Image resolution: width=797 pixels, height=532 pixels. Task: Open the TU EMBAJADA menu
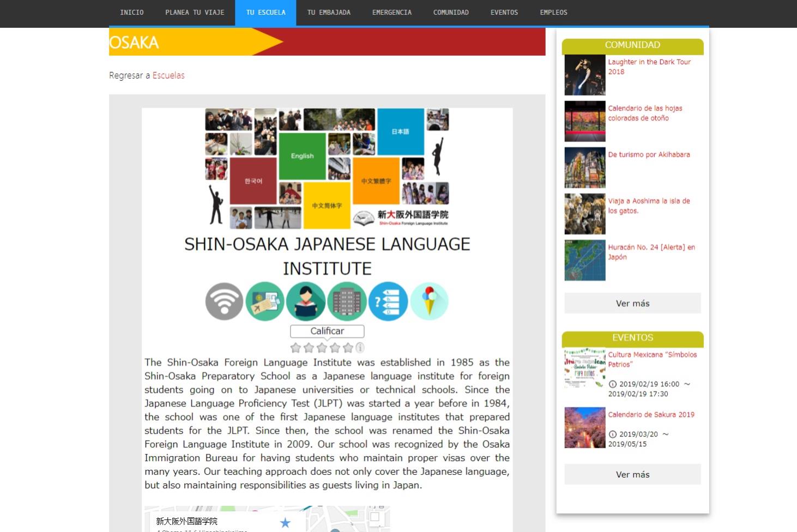click(x=329, y=13)
